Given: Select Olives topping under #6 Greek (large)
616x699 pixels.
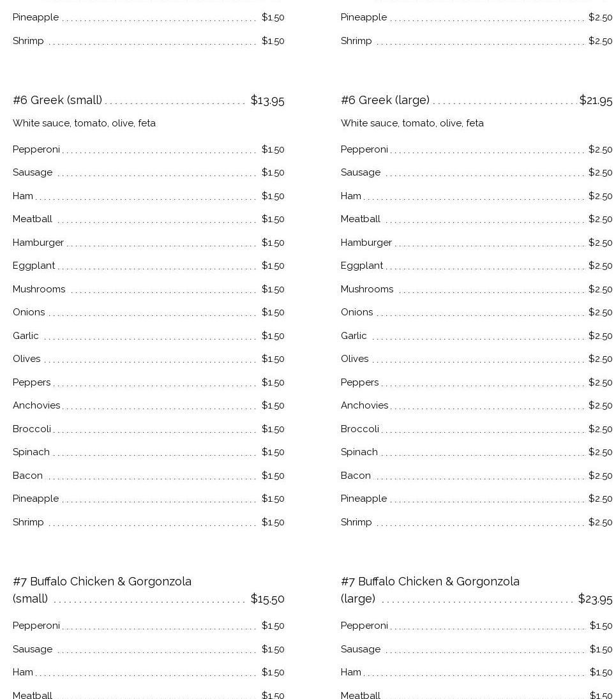Looking at the screenshot, I should tap(355, 359).
